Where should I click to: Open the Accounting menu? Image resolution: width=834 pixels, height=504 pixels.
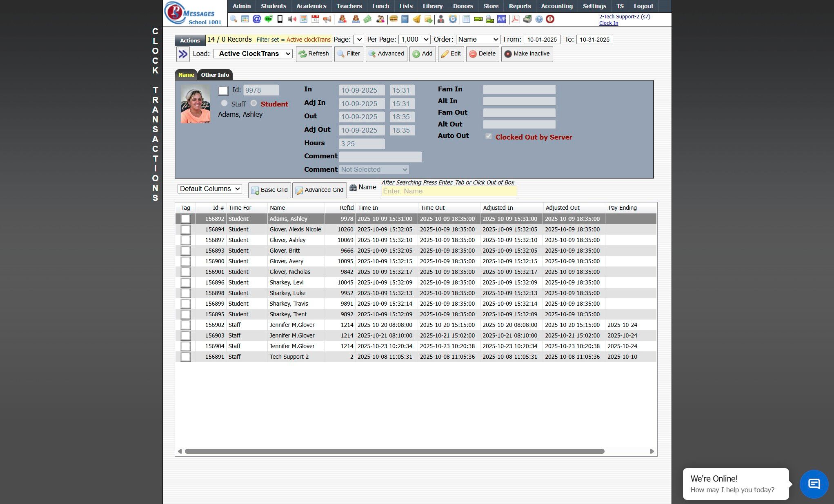coord(556,6)
